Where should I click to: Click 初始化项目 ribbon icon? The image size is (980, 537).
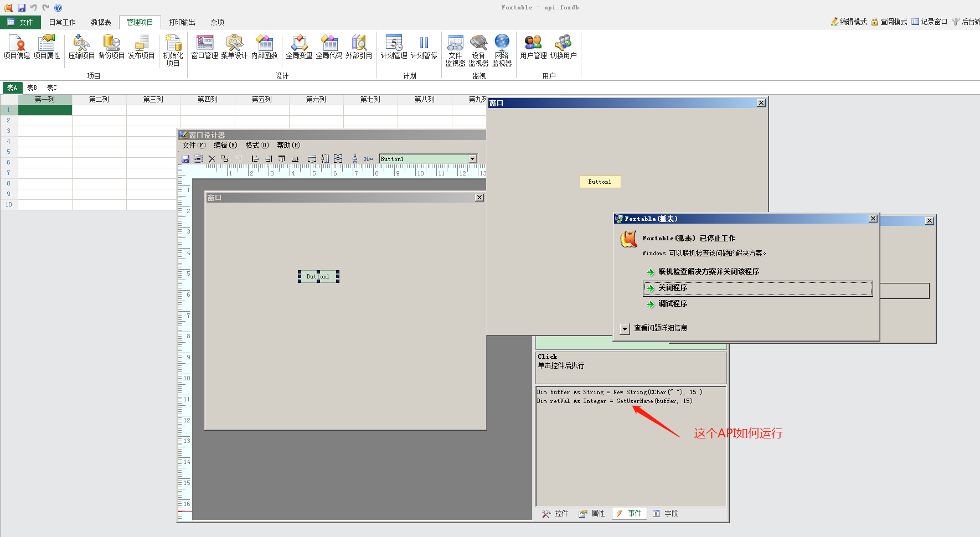click(x=173, y=50)
